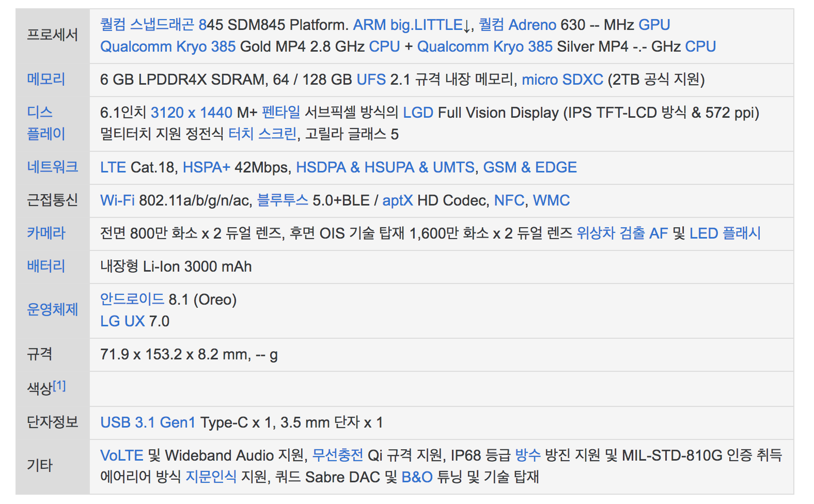Image resolution: width=814 pixels, height=504 pixels.
Task: Click the 3120 x 1440 resolution link
Action: pos(192,113)
